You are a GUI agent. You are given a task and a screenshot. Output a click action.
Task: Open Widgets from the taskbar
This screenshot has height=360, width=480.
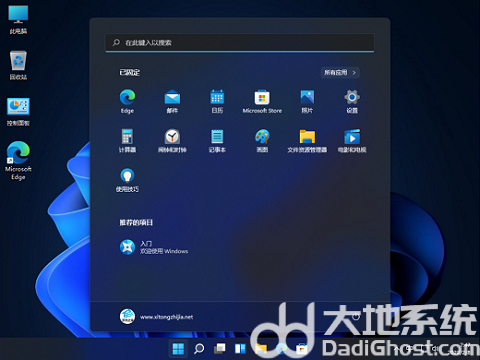pos(240,349)
